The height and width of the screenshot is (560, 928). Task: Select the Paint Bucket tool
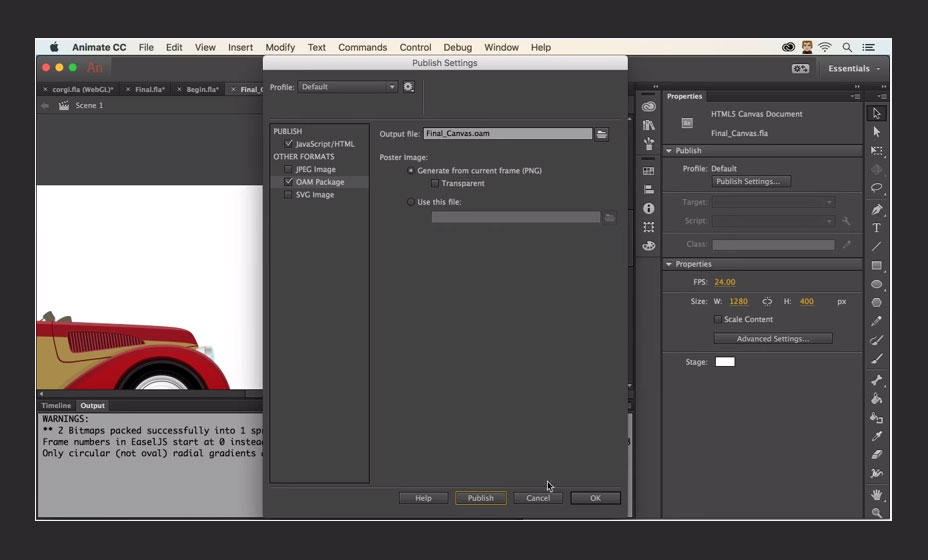point(877,399)
